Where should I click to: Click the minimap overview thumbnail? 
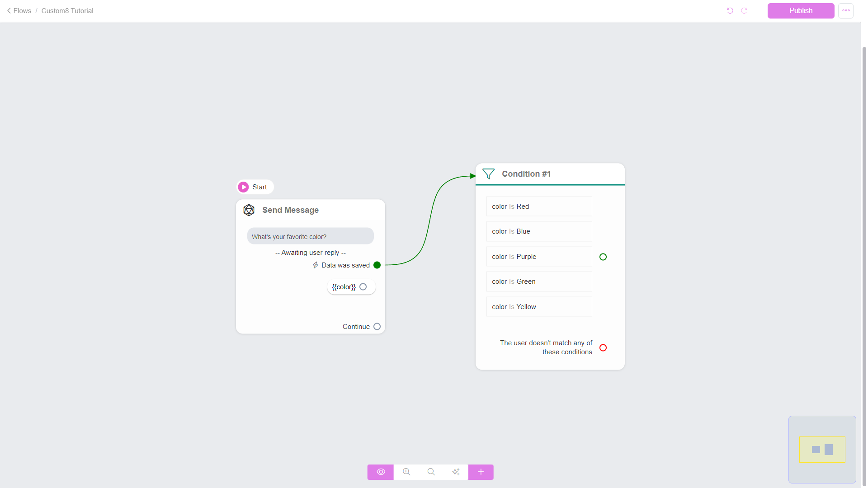coord(822,449)
